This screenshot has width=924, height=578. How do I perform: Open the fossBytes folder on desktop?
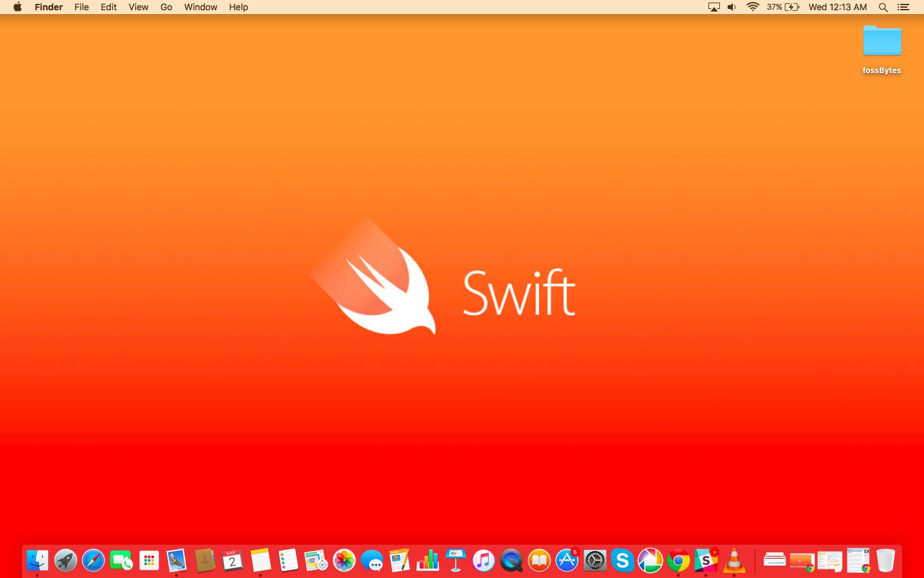point(882,41)
